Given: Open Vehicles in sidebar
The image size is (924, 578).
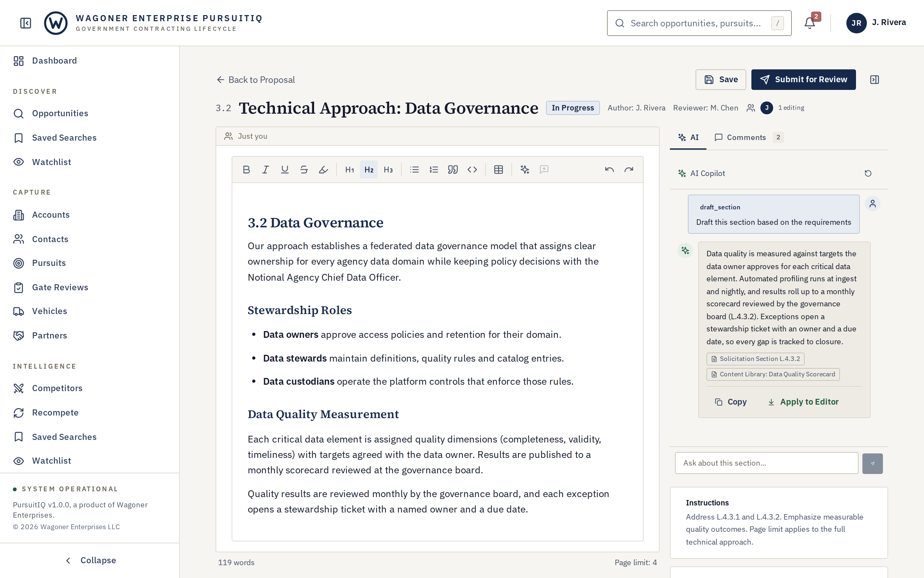Looking at the screenshot, I should click(89, 311).
